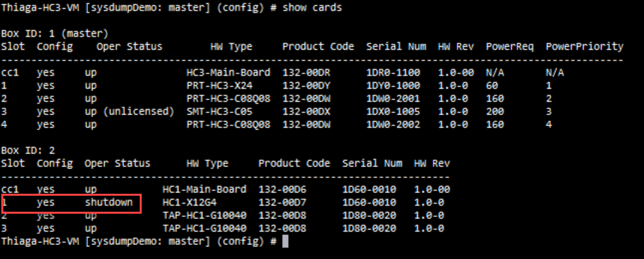This screenshot has width=644, height=259.
Task: Click the 'Box ID: 1 (master)' heading
Action: 55,34
